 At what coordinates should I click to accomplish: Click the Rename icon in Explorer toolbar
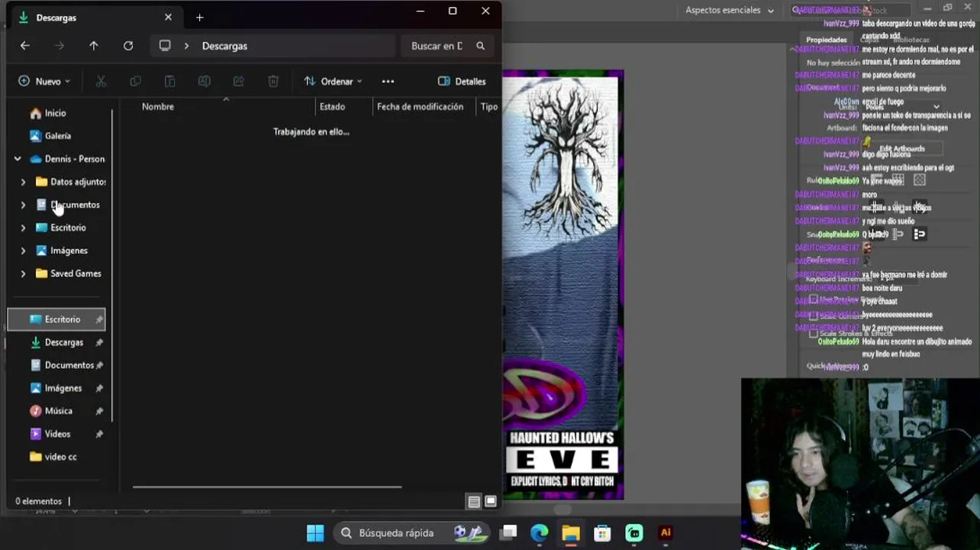pyautogui.click(x=204, y=81)
